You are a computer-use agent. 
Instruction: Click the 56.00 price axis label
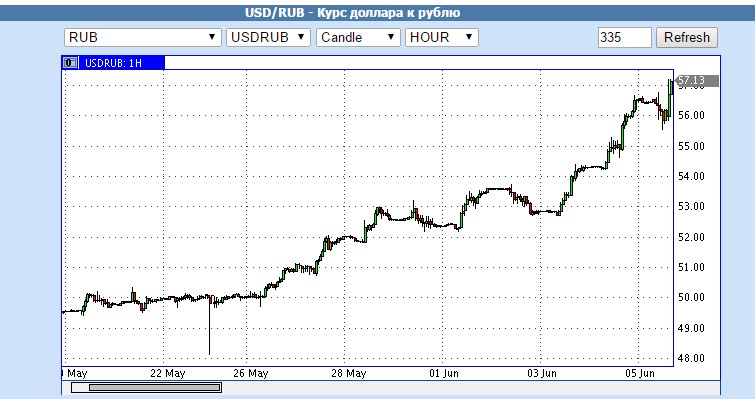[x=691, y=115]
